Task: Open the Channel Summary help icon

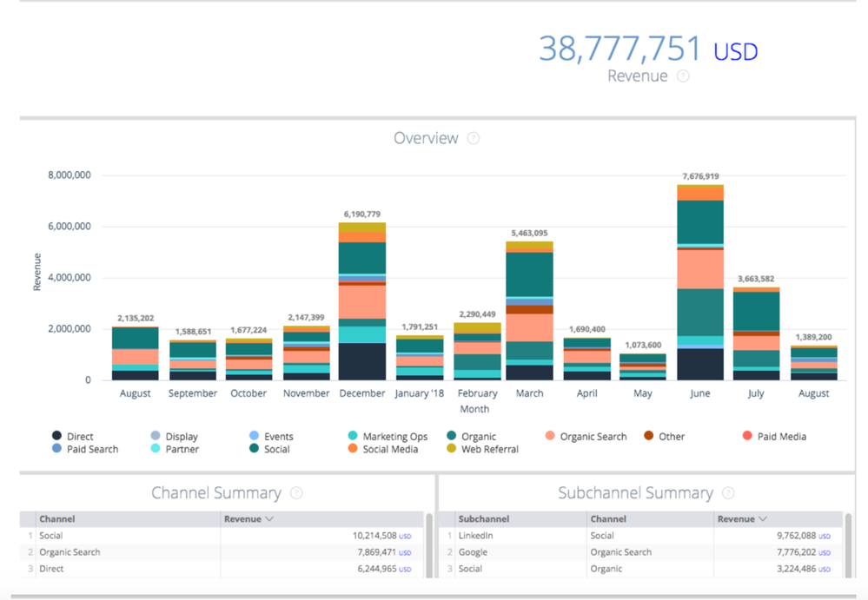Action: 296,493
